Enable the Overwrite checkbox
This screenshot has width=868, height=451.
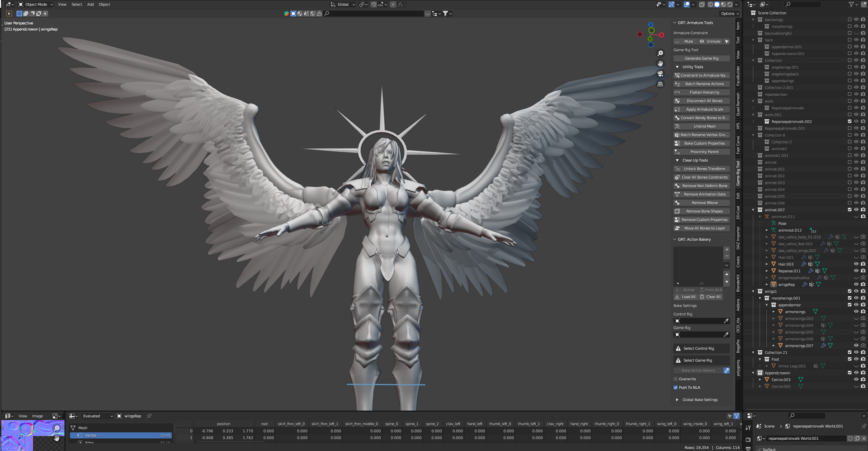coord(675,379)
